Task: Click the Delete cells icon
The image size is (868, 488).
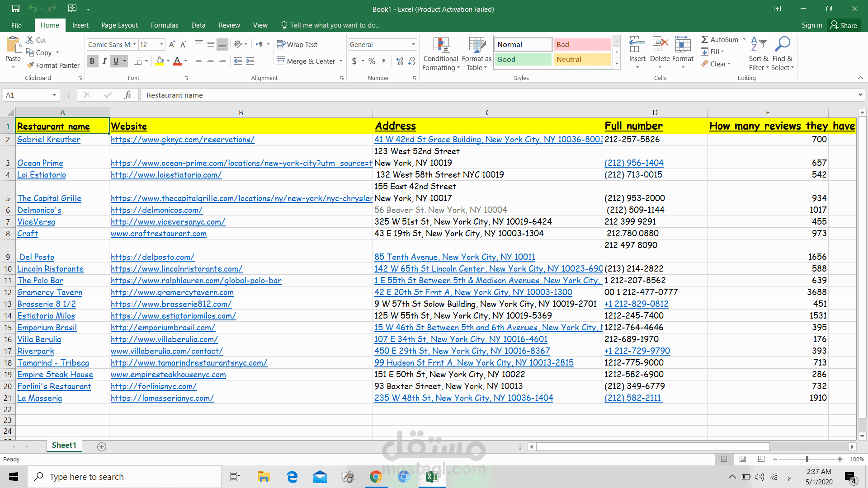Action: point(660,45)
